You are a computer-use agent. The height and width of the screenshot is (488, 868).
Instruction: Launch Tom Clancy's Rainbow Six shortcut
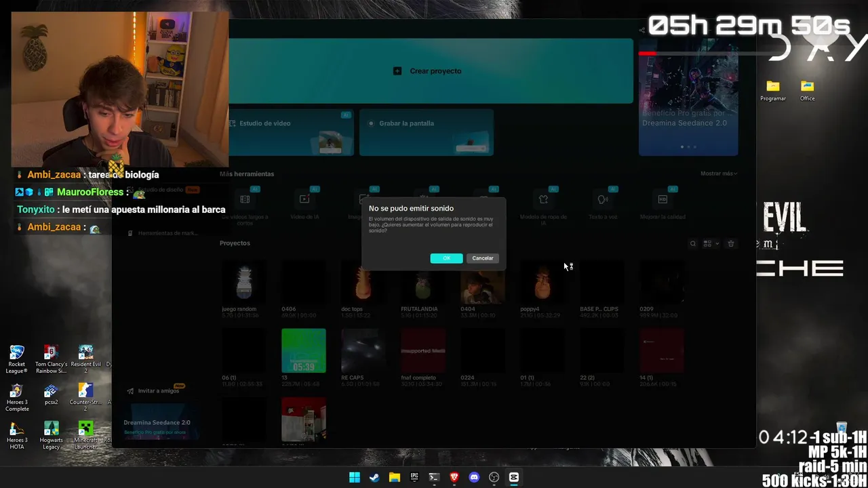click(51, 359)
